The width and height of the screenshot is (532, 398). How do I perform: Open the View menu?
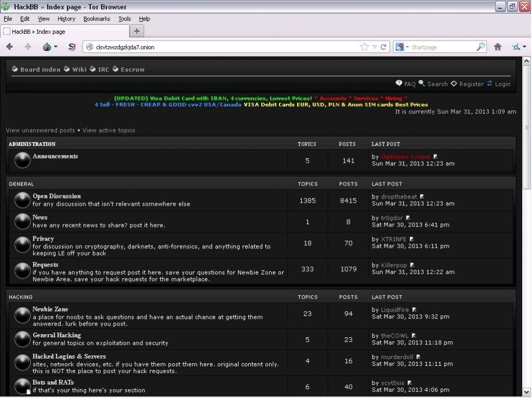pyautogui.click(x=44, y=19)
